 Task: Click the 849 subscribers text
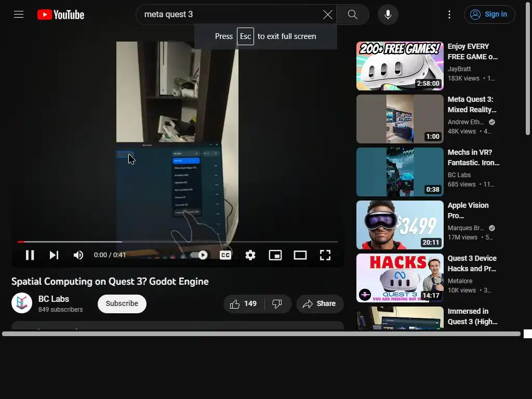[60, 310]
